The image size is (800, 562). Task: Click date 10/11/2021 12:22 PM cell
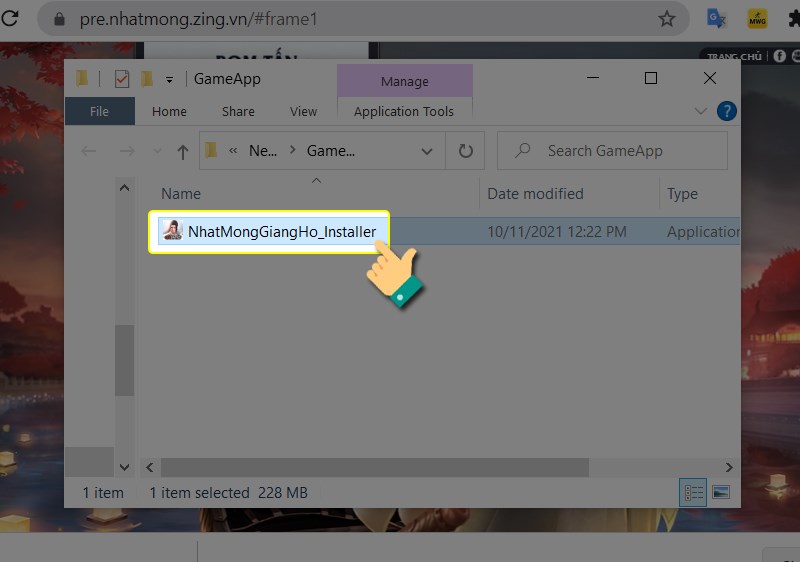[557, 232]
